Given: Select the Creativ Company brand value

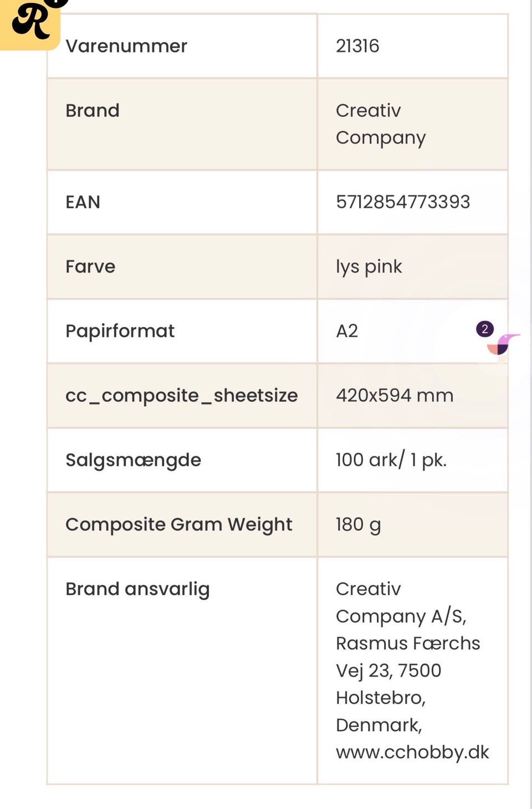Looking at the screenshot, I should (x=381, y=124).
